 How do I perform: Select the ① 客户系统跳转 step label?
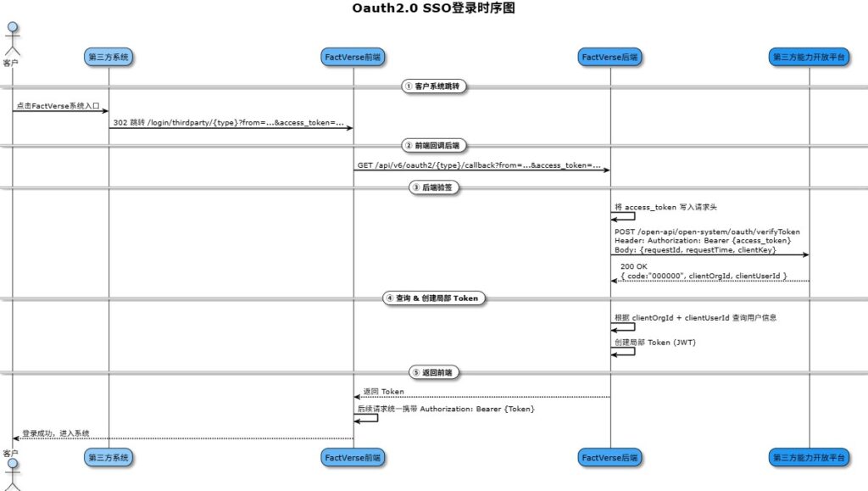433,86
